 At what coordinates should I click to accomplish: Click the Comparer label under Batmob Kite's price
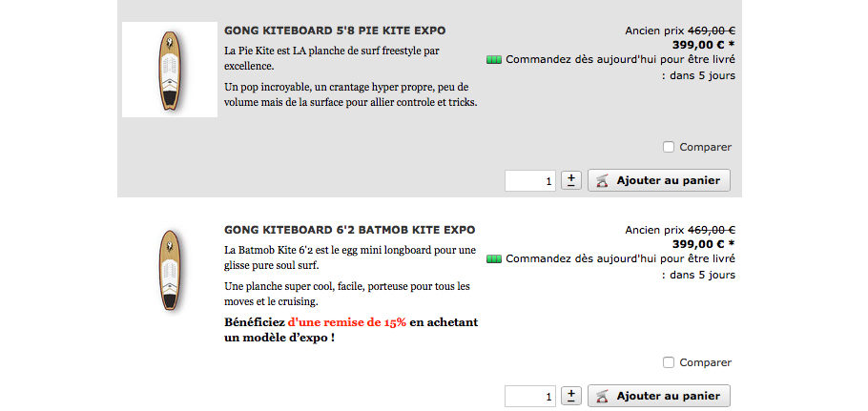click(x=705, y=363)
